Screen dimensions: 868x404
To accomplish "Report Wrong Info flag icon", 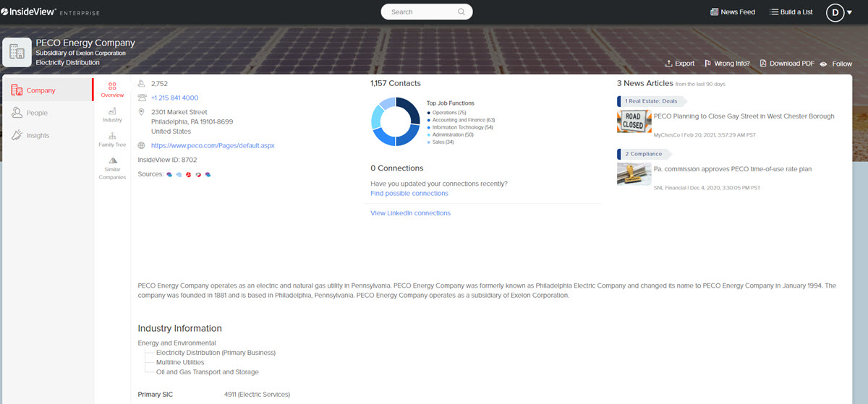I will coord(708,64).
